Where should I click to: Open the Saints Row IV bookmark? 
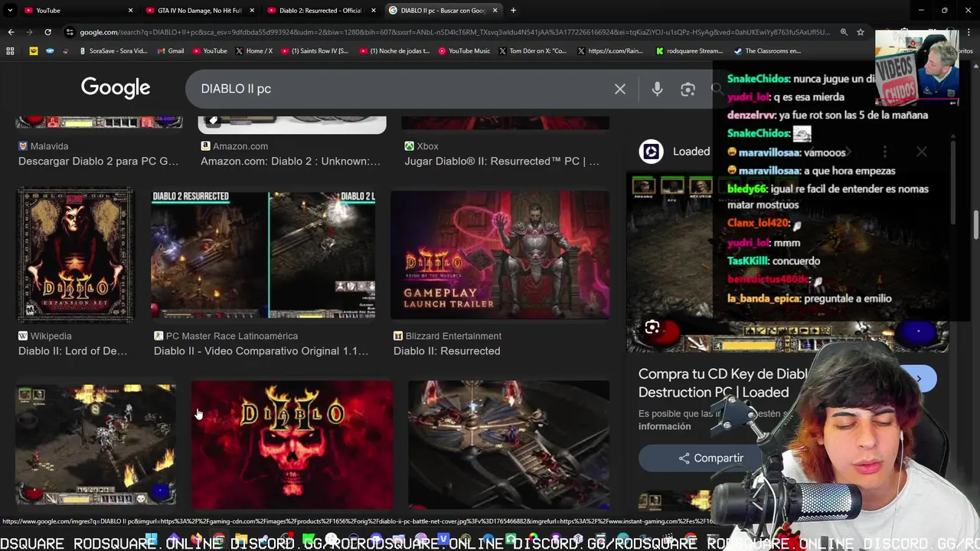click(x=315, y=51)
